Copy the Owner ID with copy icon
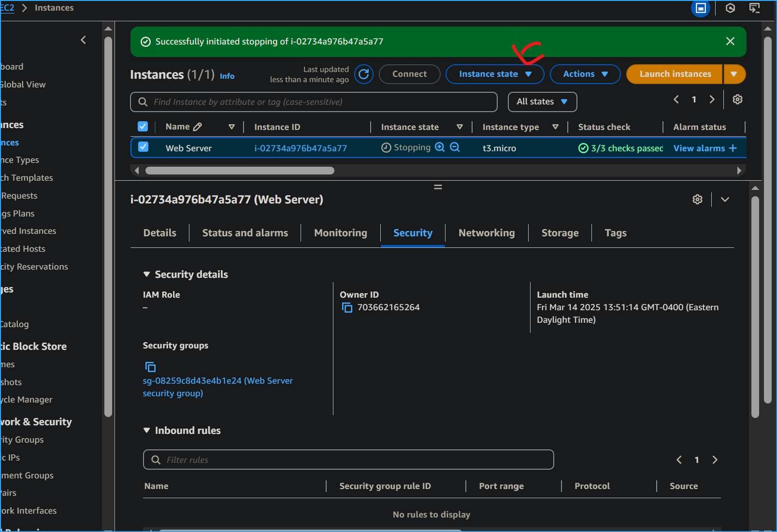777x532 pixels. 347,308
